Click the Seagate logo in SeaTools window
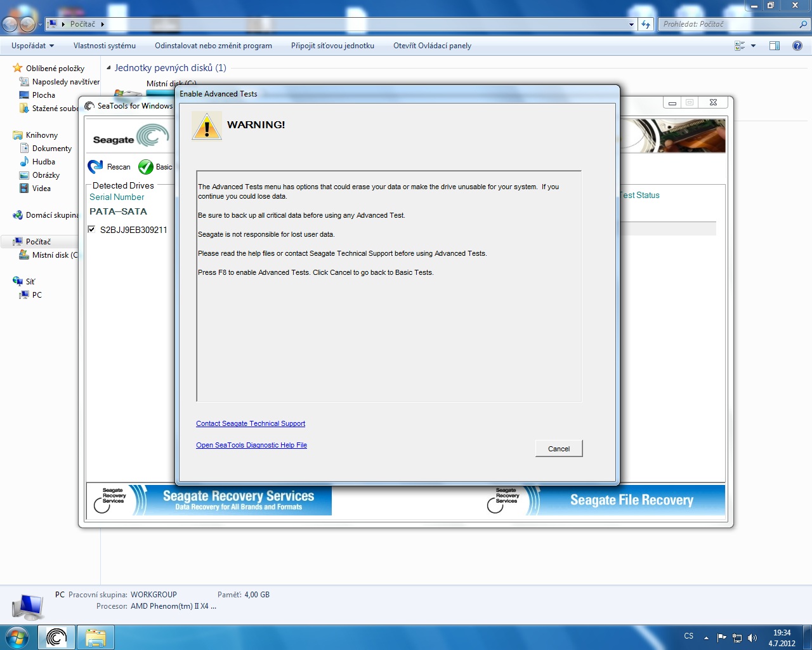The height and width of the screenshot is (650, 812). [x=130, y=136]
